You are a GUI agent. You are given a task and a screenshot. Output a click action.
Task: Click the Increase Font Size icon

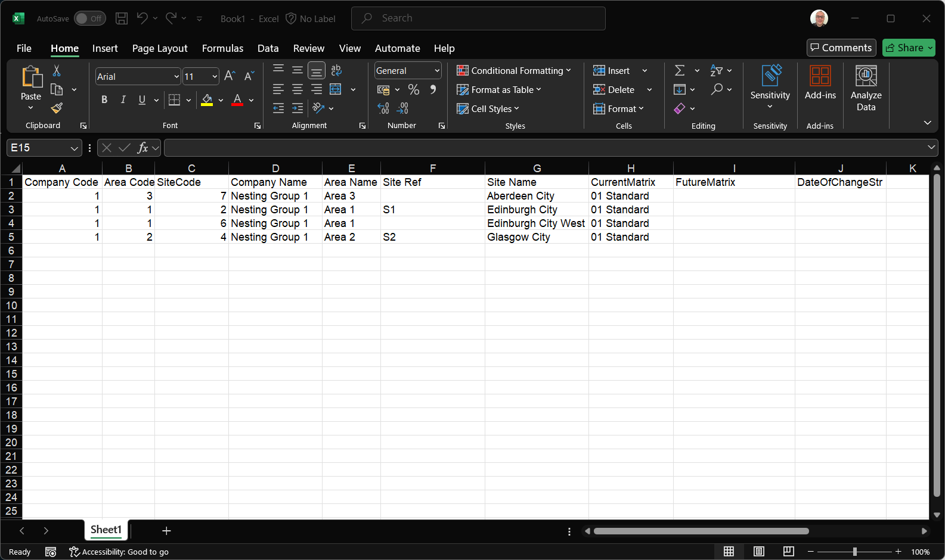(230, 76)
